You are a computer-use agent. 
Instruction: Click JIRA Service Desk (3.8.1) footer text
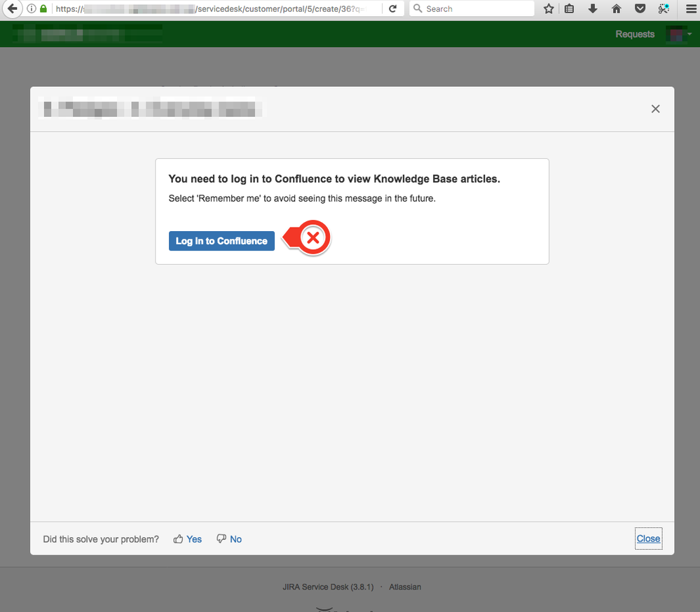pos(328,587)
